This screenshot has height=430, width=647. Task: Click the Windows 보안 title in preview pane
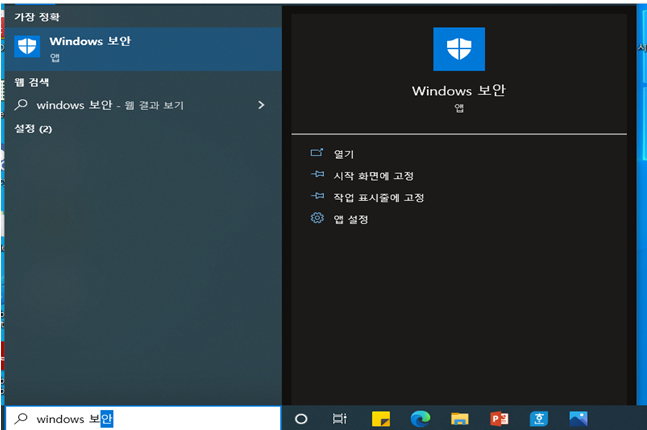(x=459, y=90)
